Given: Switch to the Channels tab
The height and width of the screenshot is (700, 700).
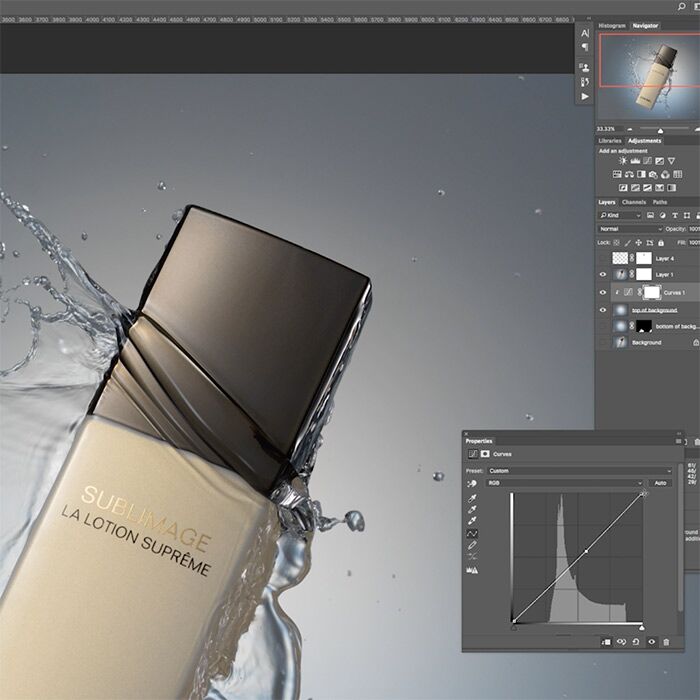Looking at the screenshot, I should pos(634,202).
